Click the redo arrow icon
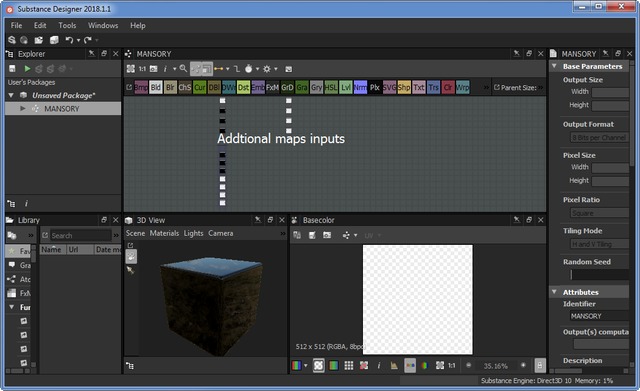 [87, 40]
